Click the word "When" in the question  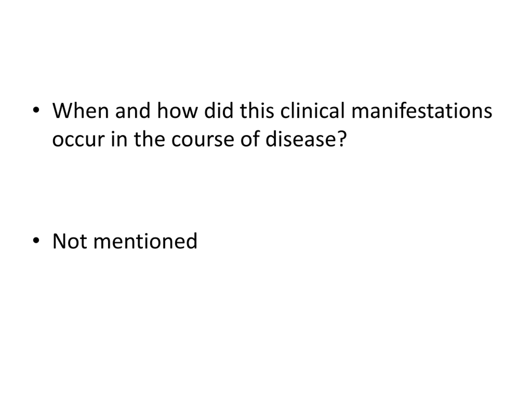point(81,111)
